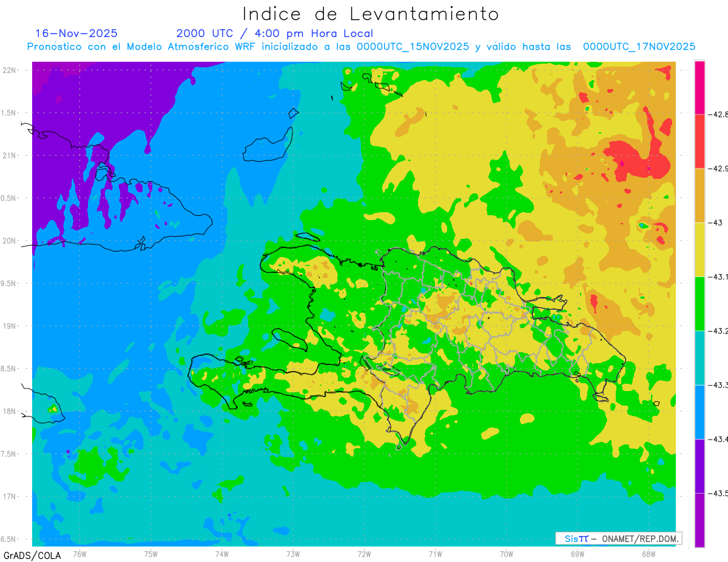Click the teal legend swatch between -43.2 and -43.3
This screenshot has width=728, height=562.
click(x=699, y=358)
